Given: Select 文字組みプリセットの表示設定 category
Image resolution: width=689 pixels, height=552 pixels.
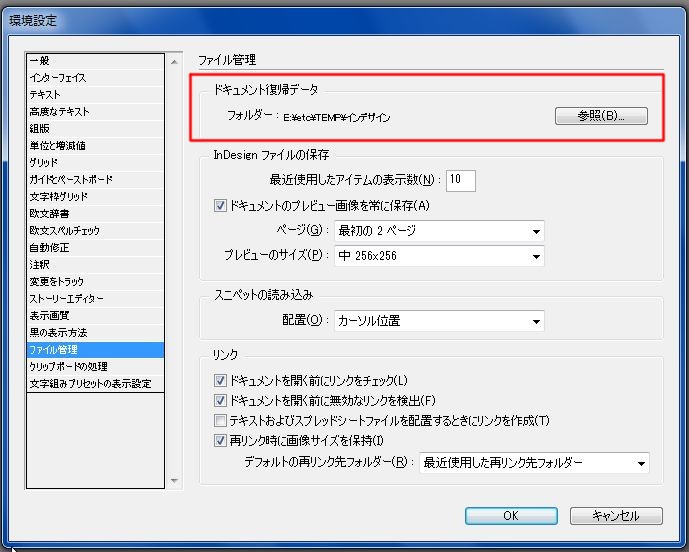Looking at the screenshot, I should (95, 384).
